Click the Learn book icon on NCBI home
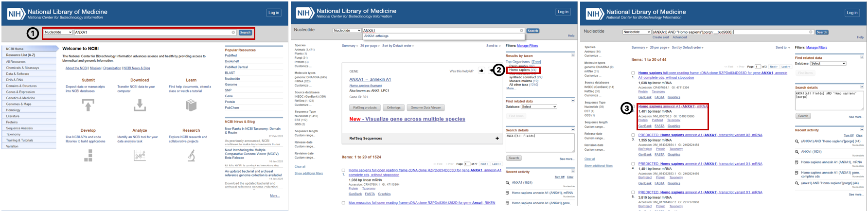Screen dimensions: 868x212 pos(191,105)
